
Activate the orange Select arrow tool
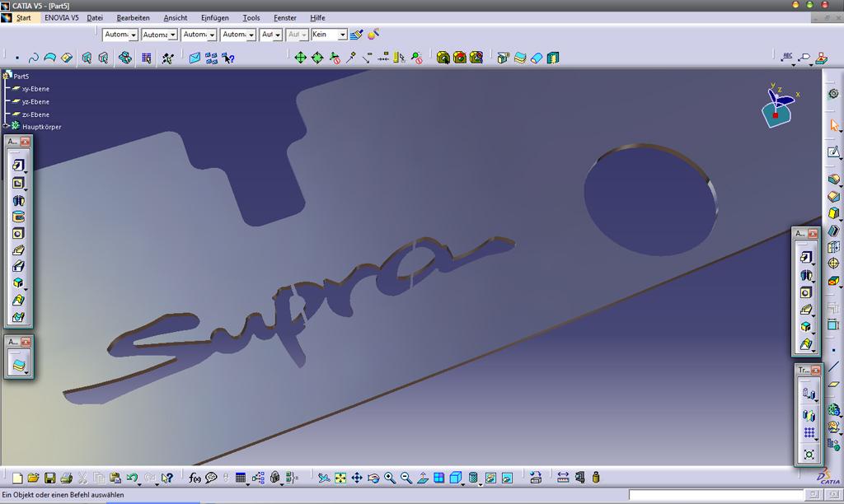834,125
